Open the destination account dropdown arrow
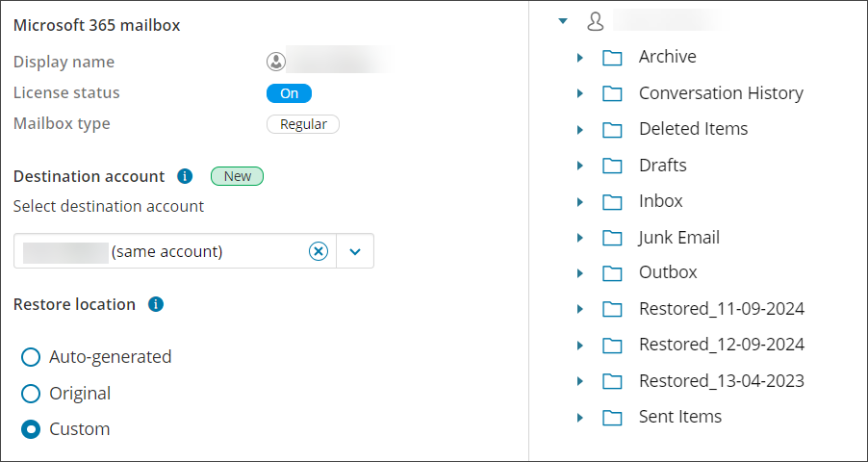 [355, 251]
